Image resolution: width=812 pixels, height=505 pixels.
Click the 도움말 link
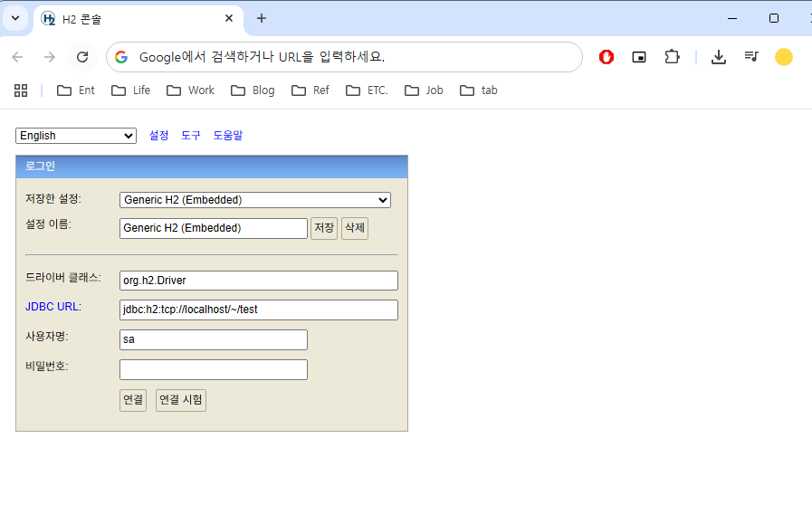point(228,136)
